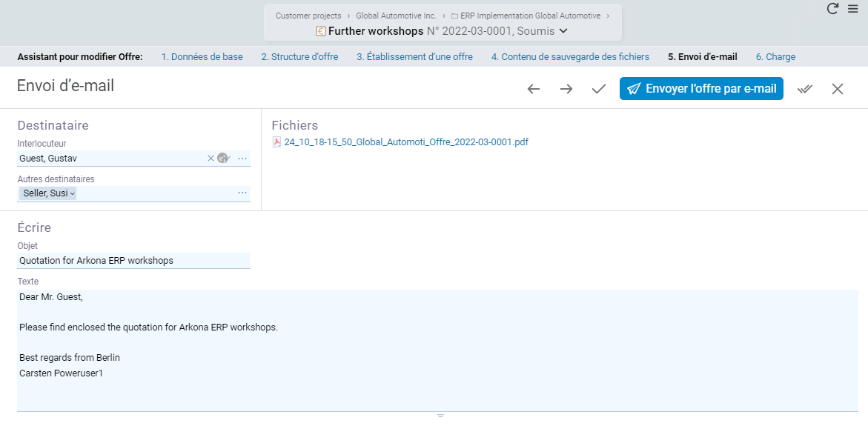The width and height of the screenshot is (868, 429).
Task: Open the hamburger menu icon
Action: click(x=853, y=8)
